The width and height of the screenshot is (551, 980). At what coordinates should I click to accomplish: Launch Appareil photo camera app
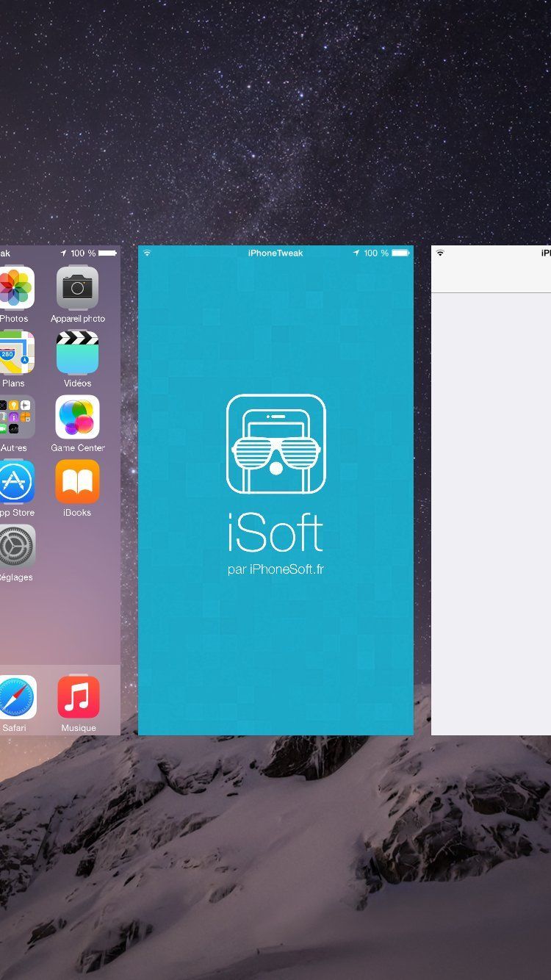pos(77,288)
